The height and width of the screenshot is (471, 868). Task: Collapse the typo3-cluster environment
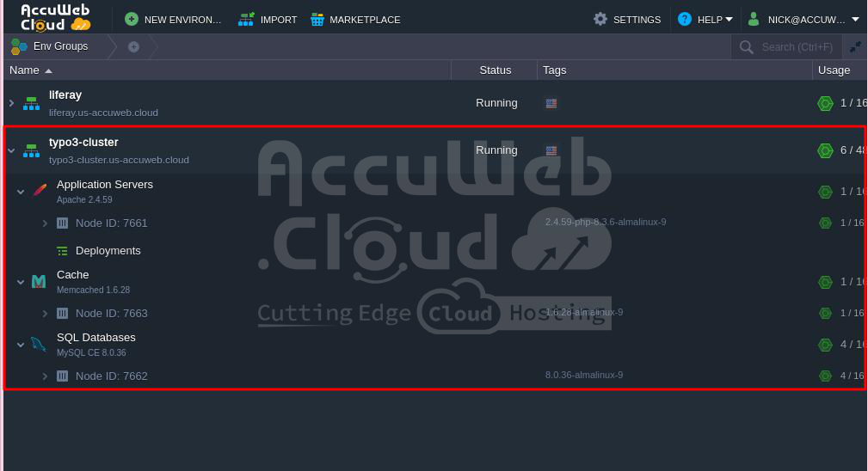(11, 150)
